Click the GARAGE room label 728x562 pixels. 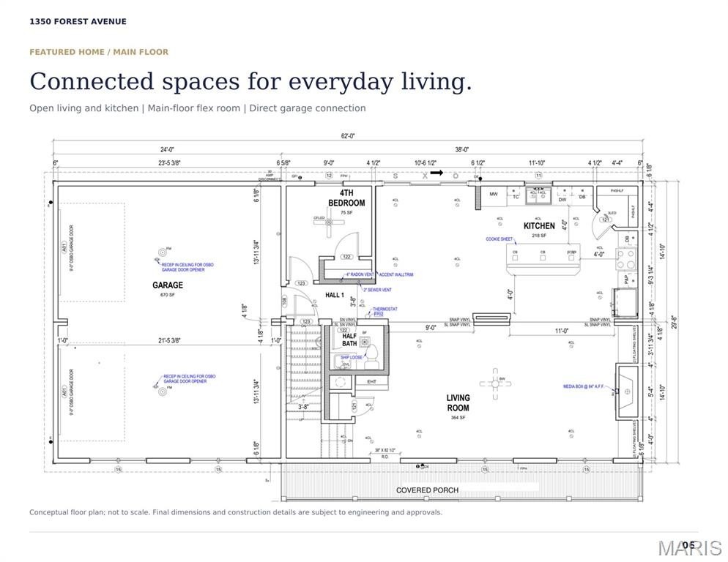168,285
